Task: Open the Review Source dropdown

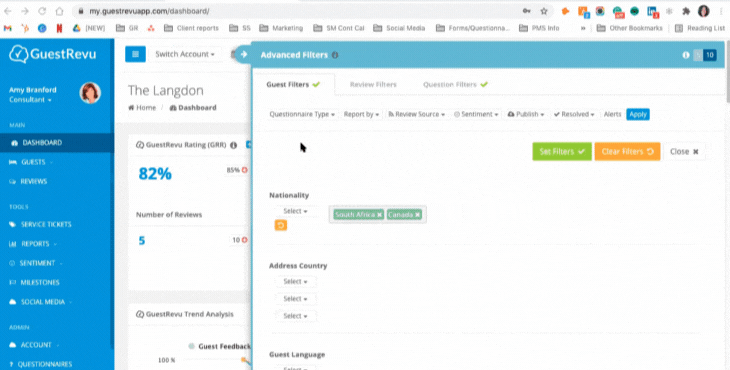Action: point(417,114)
